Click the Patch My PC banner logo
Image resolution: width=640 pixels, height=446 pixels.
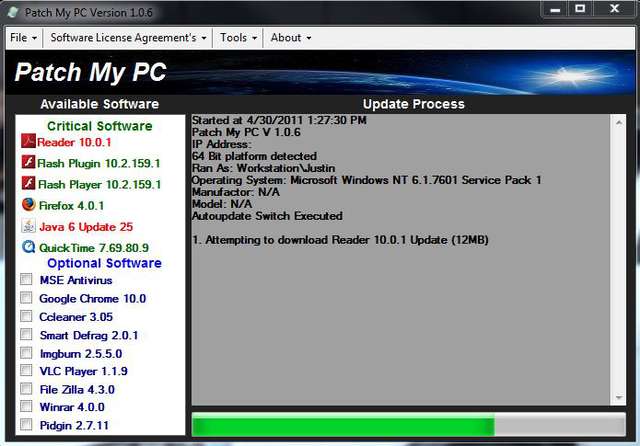(x=91, y=72)
